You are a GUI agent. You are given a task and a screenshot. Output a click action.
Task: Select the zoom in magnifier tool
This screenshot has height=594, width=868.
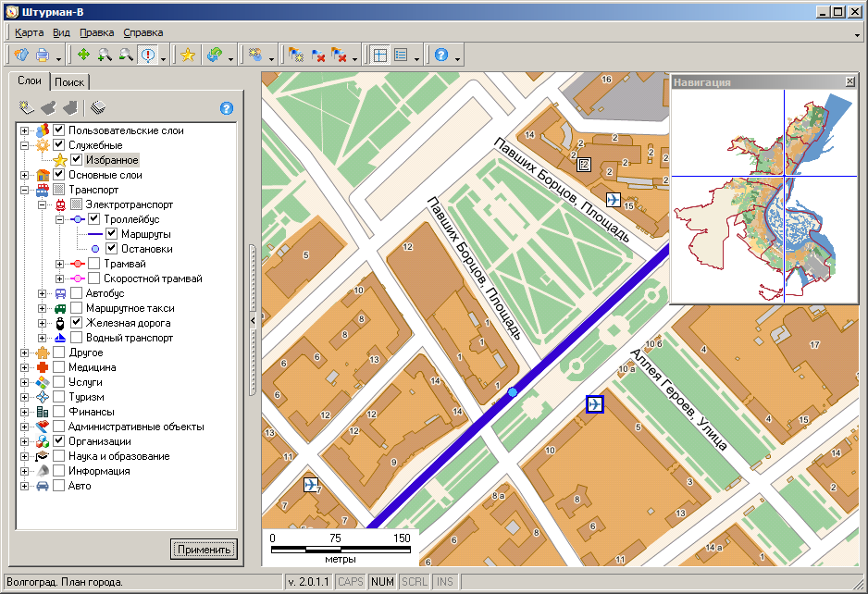[105, 55]
